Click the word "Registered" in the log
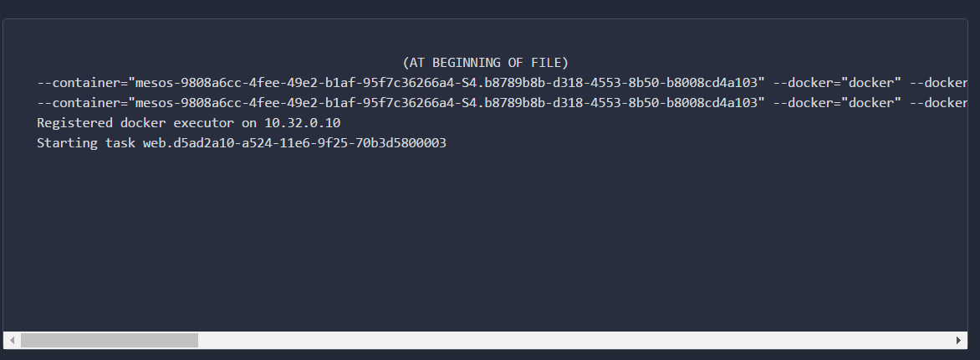The width and height of the screenshot is (980, 360). (75, 123)
